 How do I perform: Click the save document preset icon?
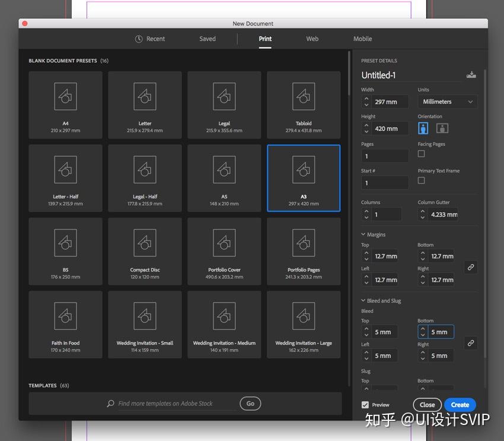tap(471, 75)
